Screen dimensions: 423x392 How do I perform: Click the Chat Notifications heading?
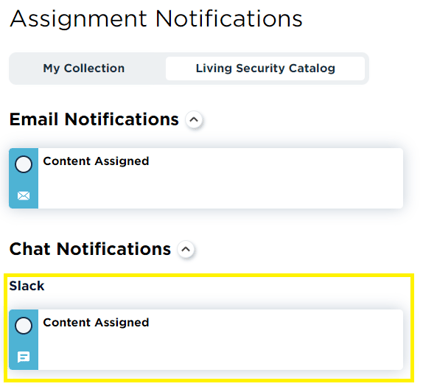[x=90, y=249]
